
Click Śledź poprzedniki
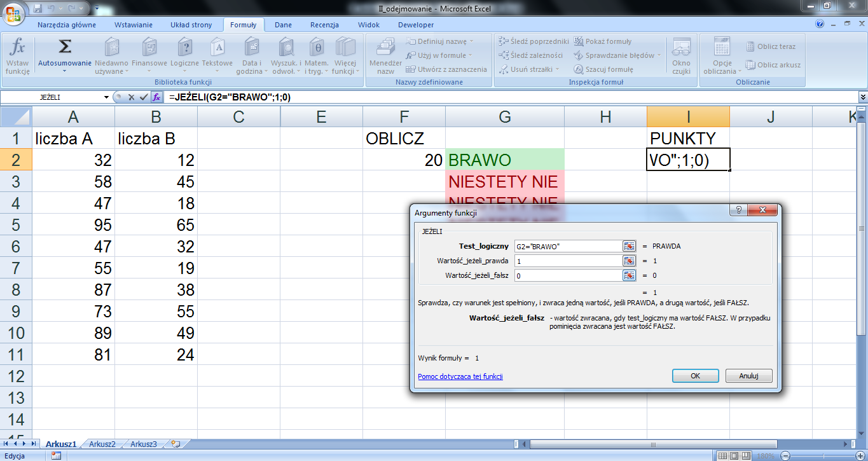[x=534, y=41]
